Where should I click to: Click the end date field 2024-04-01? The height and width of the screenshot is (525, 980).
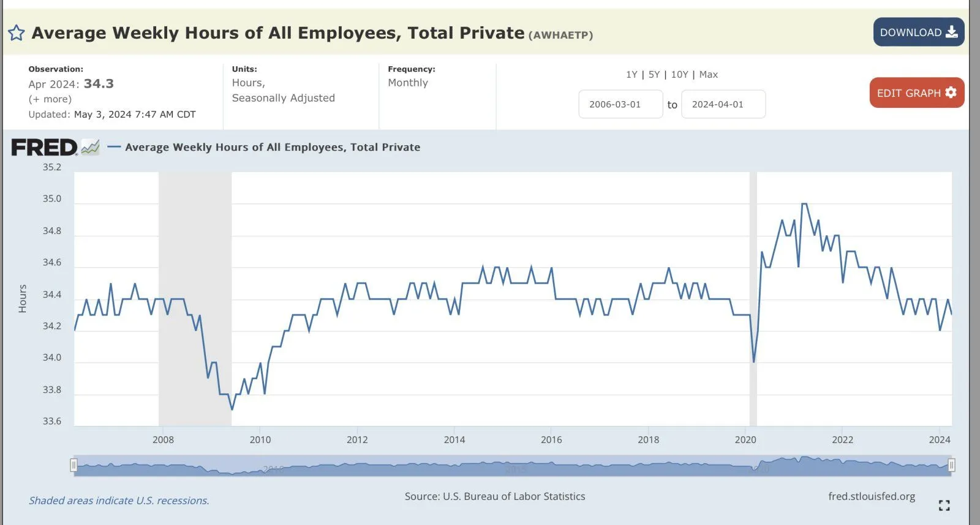723,105
